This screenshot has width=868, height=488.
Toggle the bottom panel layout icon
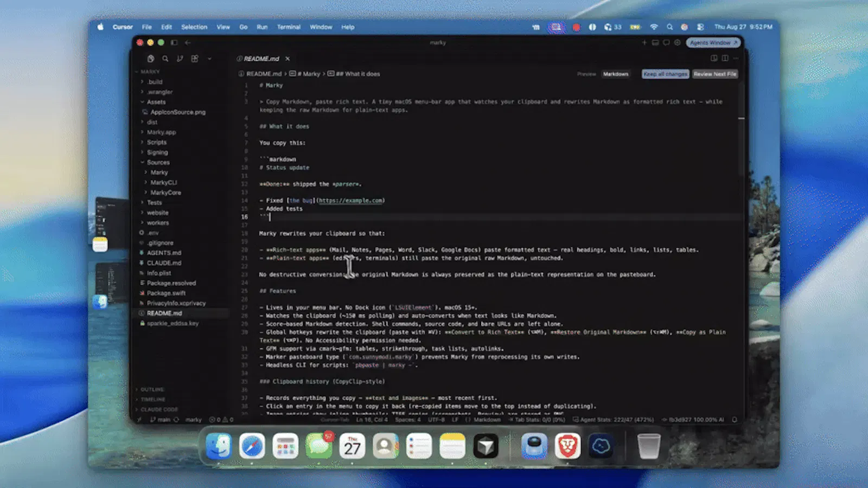[x=655, y=42]
